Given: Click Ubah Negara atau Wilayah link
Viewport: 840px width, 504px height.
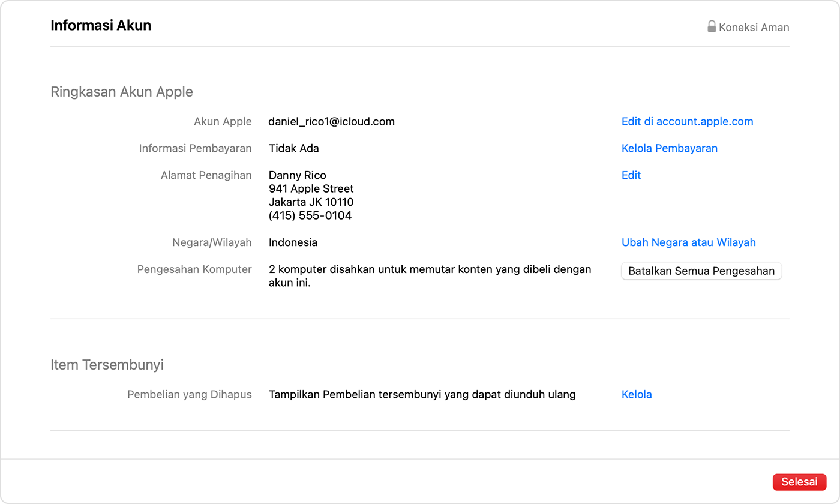Looking at the screenshot, I should tap(689, 242).
